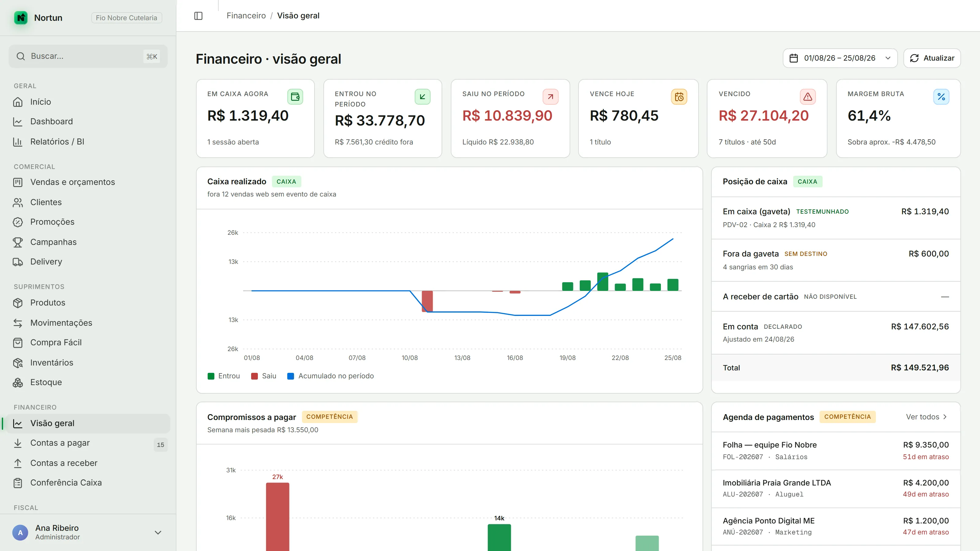This screenshot has width=980, height=551.
Task: Click the Financeiro breadcrumb link
Action: coord(246,16)
